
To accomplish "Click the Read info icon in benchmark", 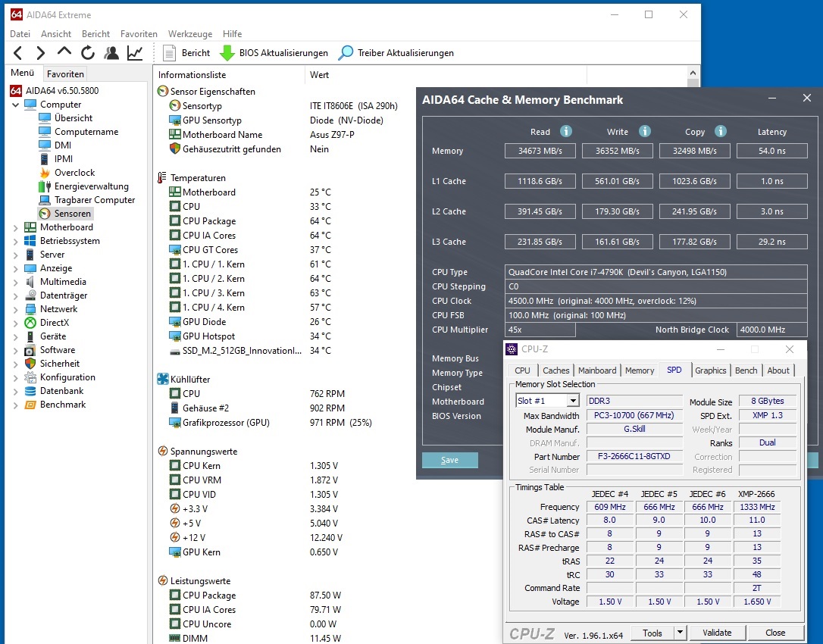I will [x=566, y=131].
